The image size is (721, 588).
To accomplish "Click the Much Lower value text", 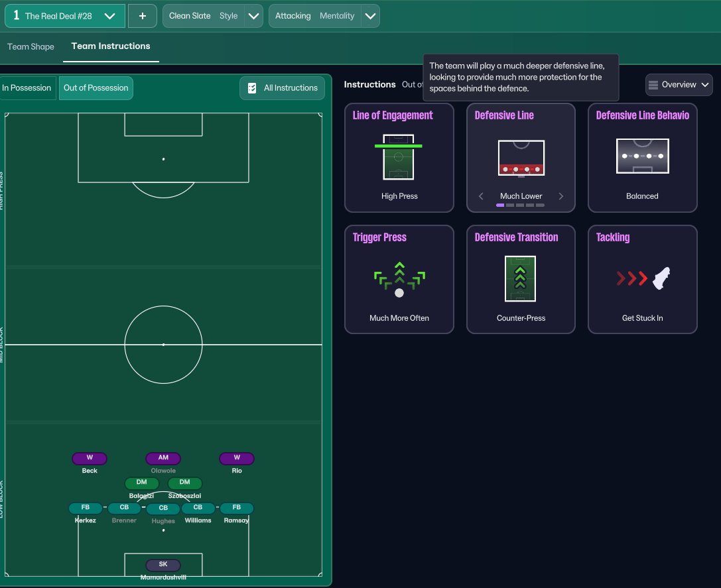I will click(x=521, y=196).
